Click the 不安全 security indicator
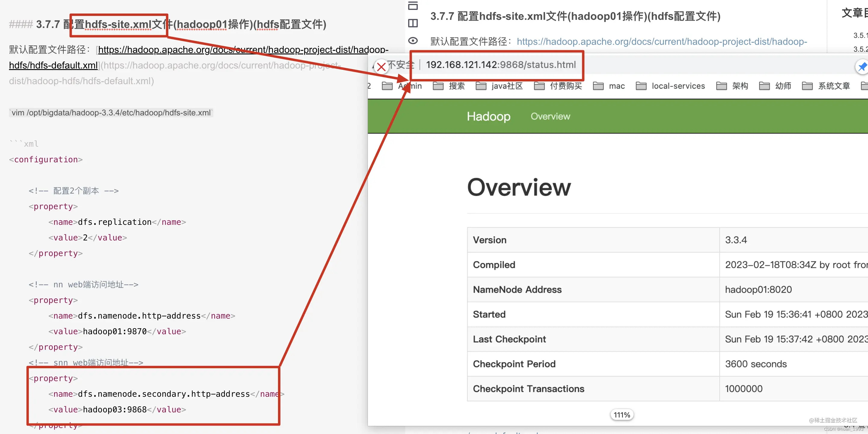868x434 pixels. click(x=400, y=65)
